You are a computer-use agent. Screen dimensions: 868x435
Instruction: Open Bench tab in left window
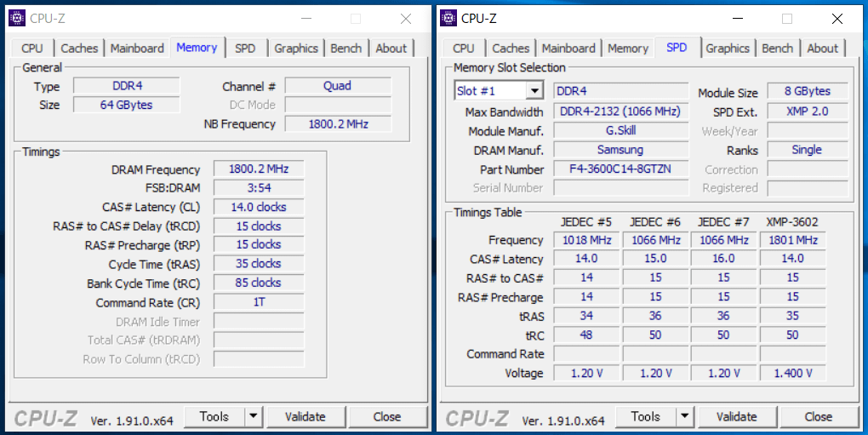coord(346,49)
